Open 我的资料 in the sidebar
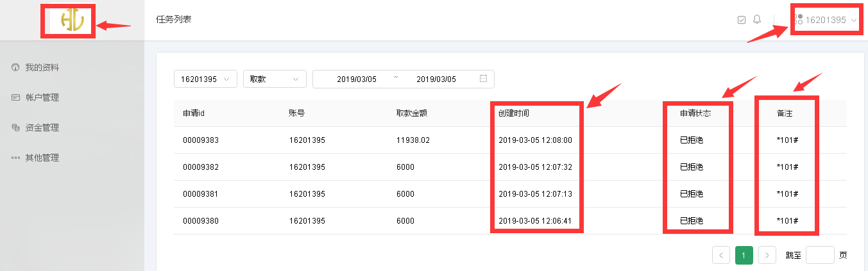 click(42, 68)
